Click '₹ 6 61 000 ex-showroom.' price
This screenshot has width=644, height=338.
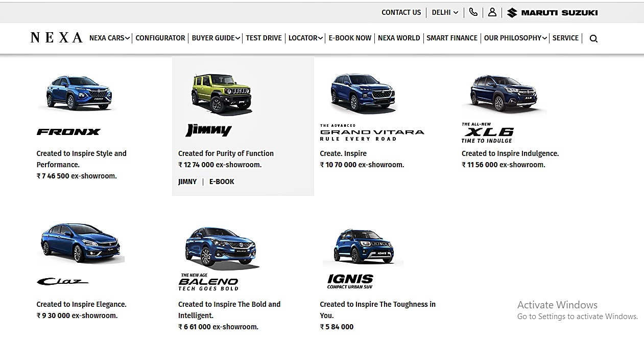[x=218, y=327]
